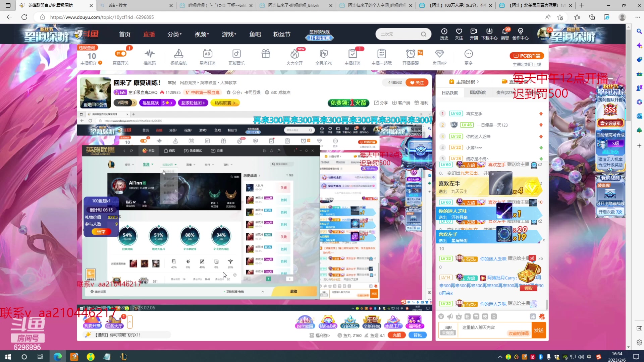This screenshot has height=362, width=644.
Task: Expand 主播投稿 section
Action: (464, 81)
